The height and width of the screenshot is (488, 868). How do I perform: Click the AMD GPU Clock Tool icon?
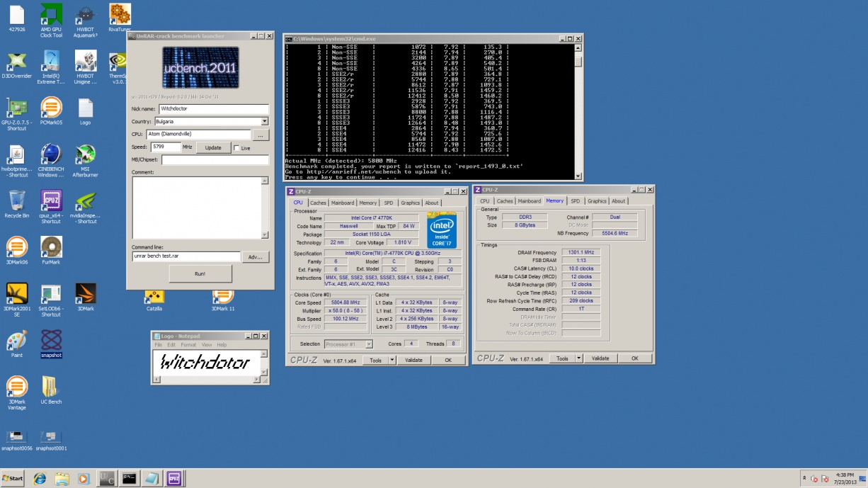click(x=51, y=14)
